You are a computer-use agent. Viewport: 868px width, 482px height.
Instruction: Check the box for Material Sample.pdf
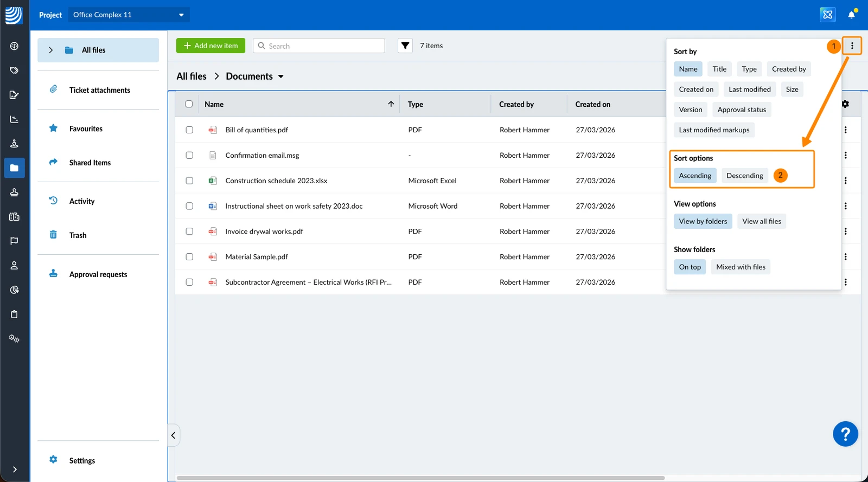(x=189, y=257)
